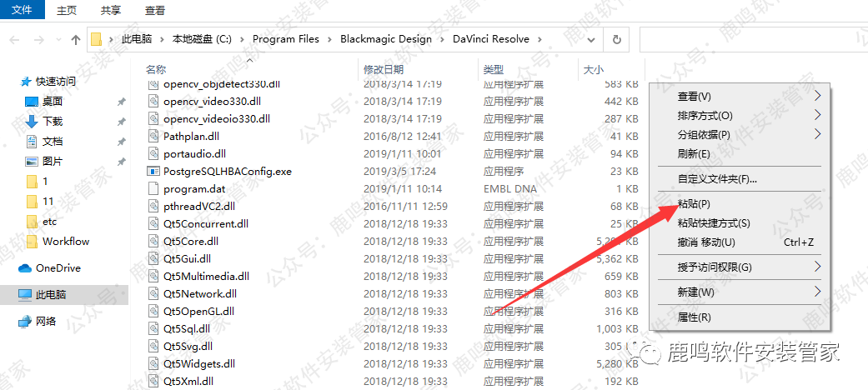Image resolution: width=868 pixels, height=390 pixels.
Task: Select the program.dat file
Action: [193, 188]
